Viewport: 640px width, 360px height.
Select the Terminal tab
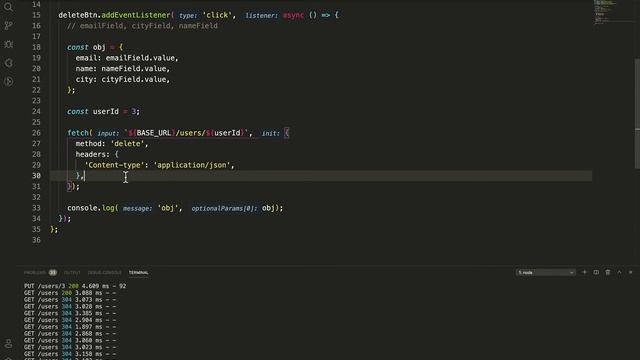click(139, 272)
